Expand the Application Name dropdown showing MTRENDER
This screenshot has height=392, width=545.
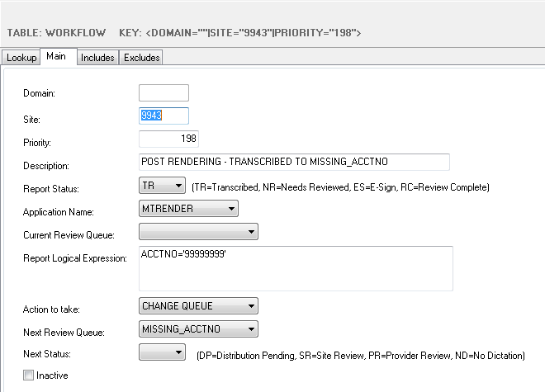(188, 209)
